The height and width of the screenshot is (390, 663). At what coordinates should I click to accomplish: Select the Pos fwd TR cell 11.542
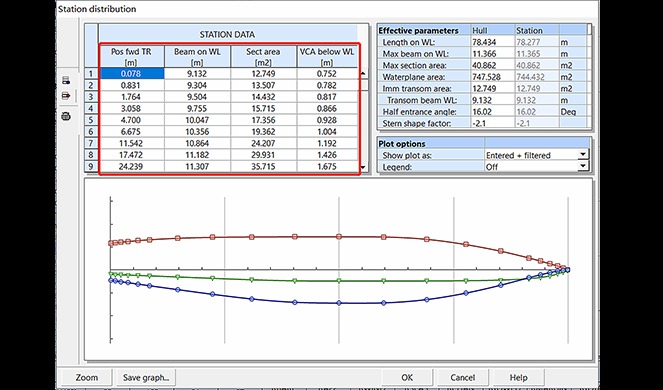[x=132, y=143]
